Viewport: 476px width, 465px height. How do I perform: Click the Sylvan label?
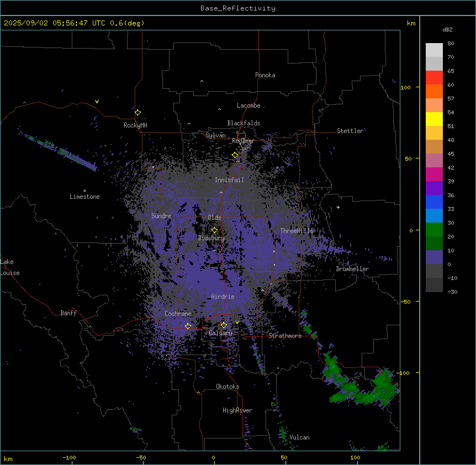point(215,135)
